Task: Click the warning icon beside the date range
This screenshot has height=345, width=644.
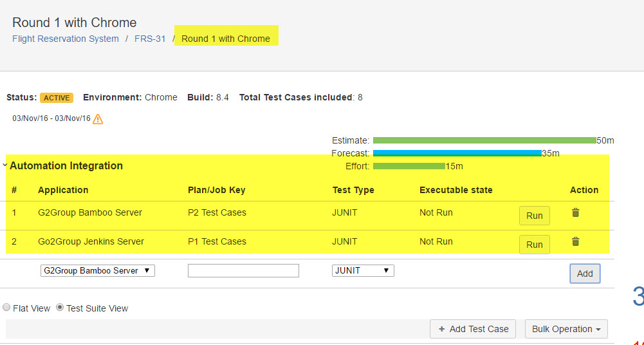Action: 98,119
